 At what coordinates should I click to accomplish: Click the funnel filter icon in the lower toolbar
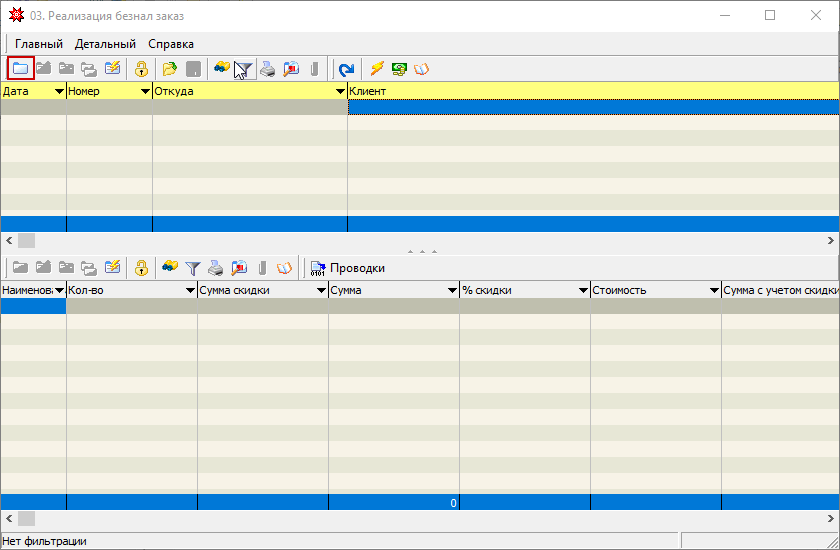193,268
